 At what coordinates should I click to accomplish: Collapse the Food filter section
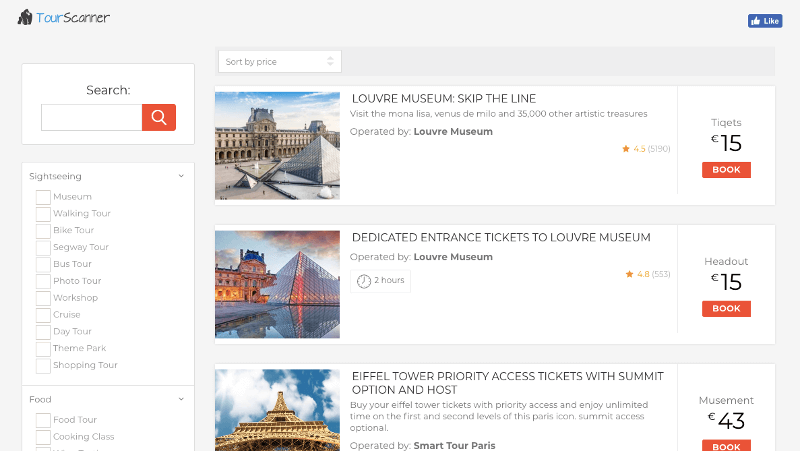[181, 399]
